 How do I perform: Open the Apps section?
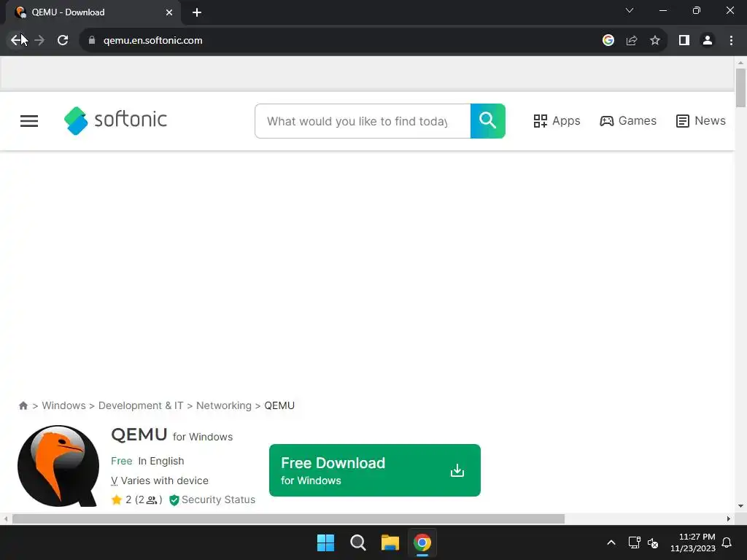[x=557, y=121]
